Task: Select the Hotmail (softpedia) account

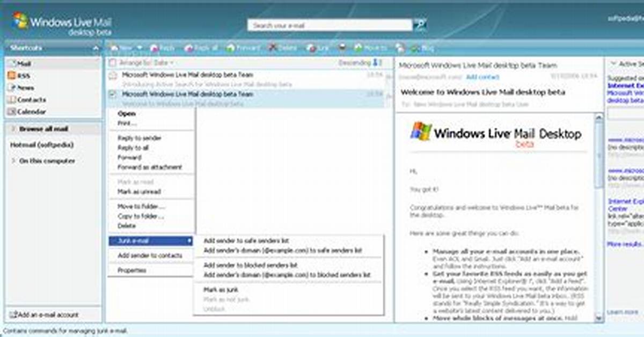Action: click(x=42, y=145)
